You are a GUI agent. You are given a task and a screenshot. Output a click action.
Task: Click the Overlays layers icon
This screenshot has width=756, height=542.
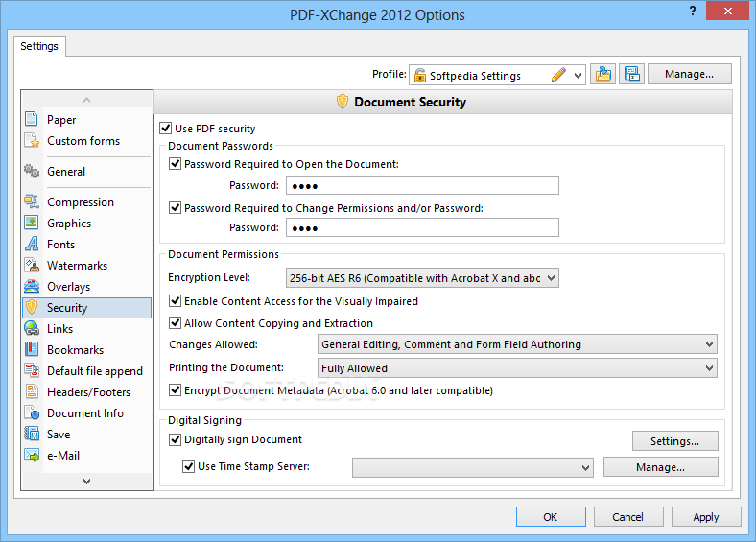(x=32, y=286)
